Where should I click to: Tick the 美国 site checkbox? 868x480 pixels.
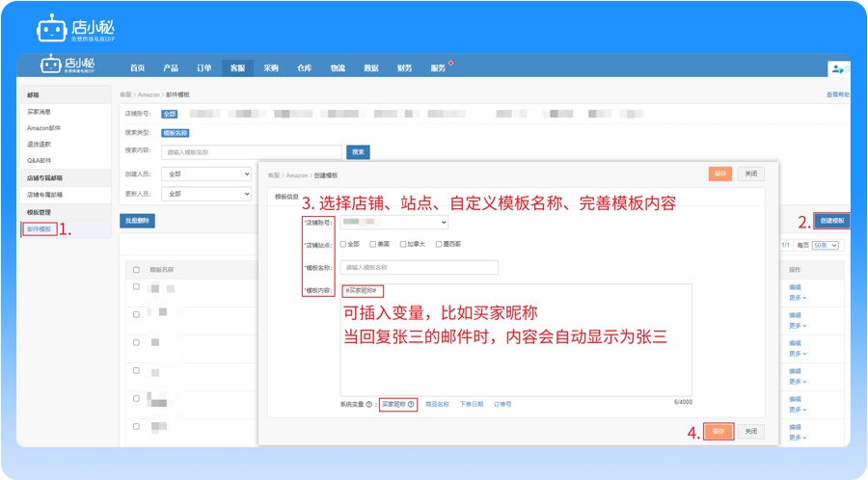(x=373, y=245)
